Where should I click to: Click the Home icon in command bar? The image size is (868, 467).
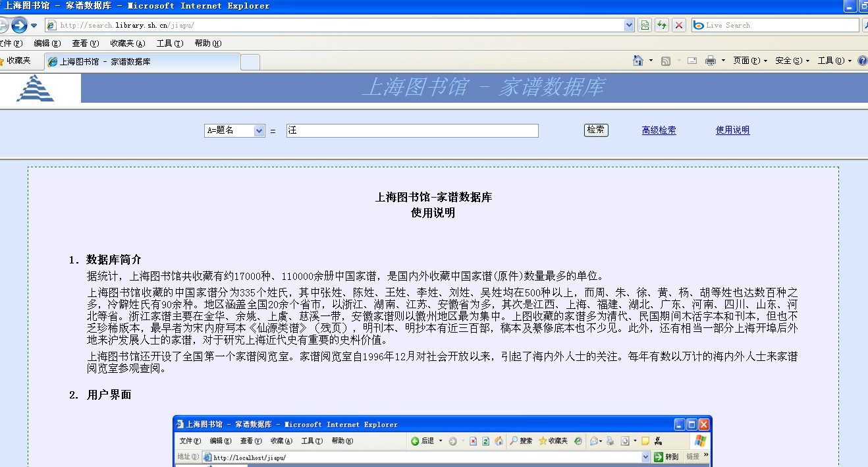click(x=637, y=61)
